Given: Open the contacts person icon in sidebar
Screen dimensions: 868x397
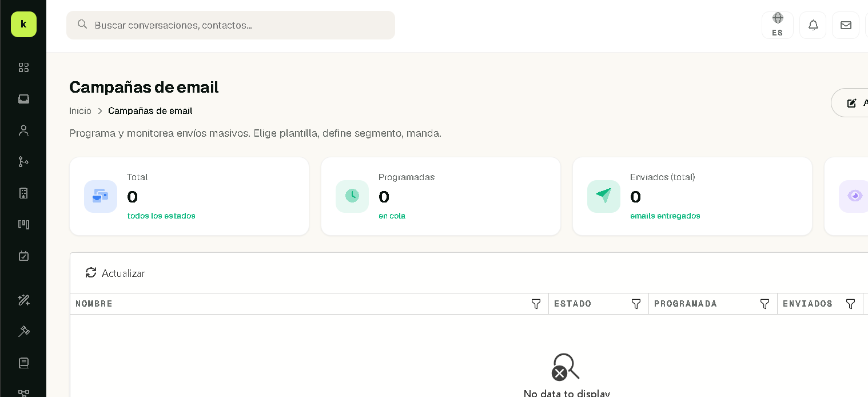Looking at the screenshot, I should (23, 130).
